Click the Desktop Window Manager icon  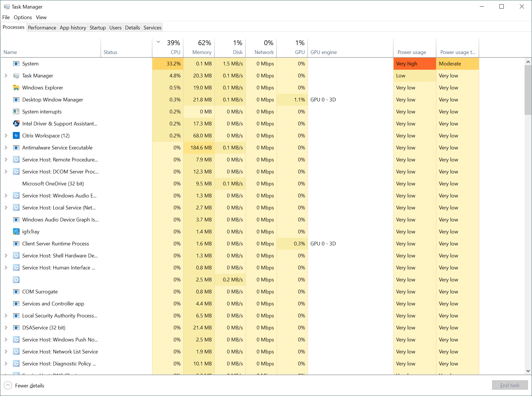point(16,100)
